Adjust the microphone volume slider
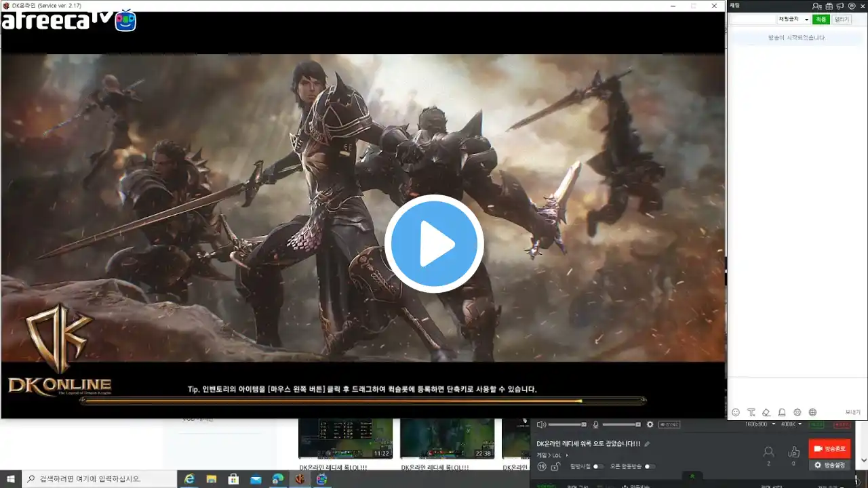 coord(622,424)
